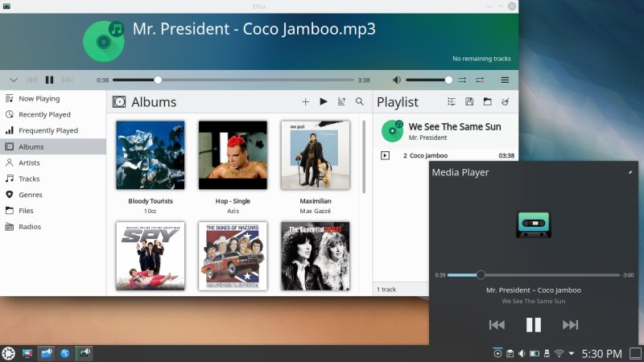
Task: Pause playback in Media Player popup
Action: point(534,325)
